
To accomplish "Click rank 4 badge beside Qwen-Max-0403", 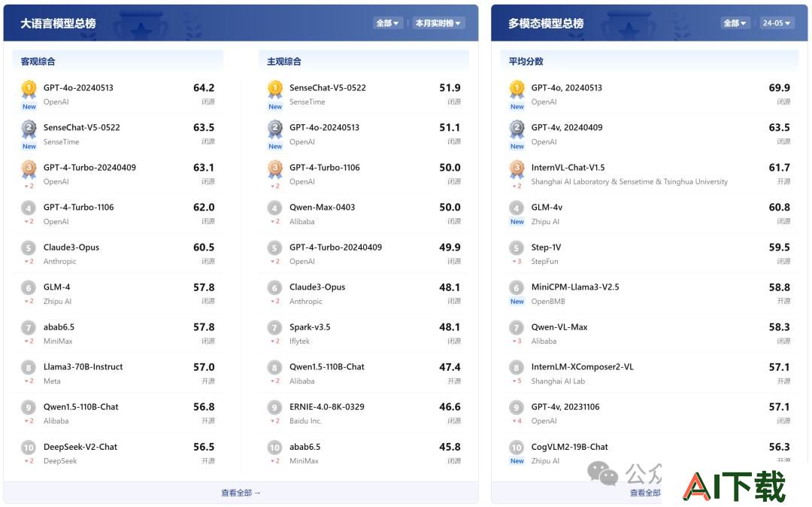I will (274, 208).
